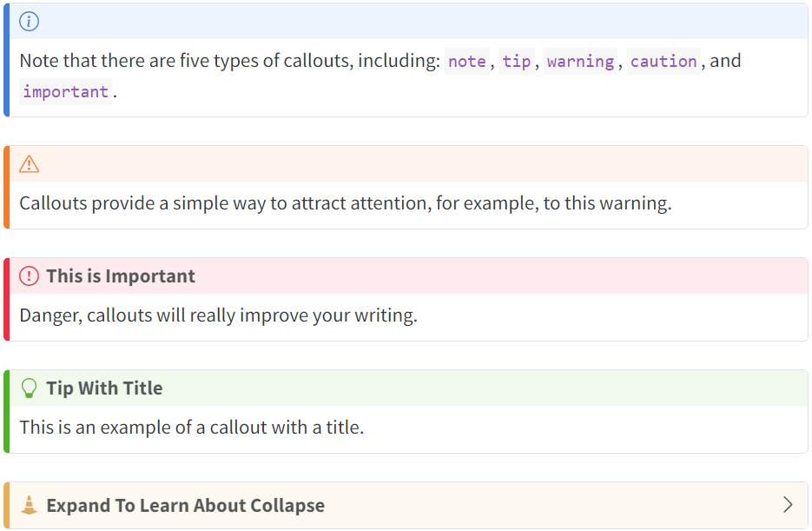This screenshot has height=531, width=812.
Task: Click the green left border of tip callout
Action: click(6, 411)
